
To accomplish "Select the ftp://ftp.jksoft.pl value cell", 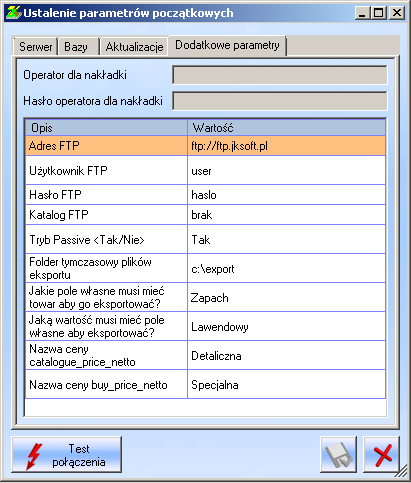I will 286,146.
